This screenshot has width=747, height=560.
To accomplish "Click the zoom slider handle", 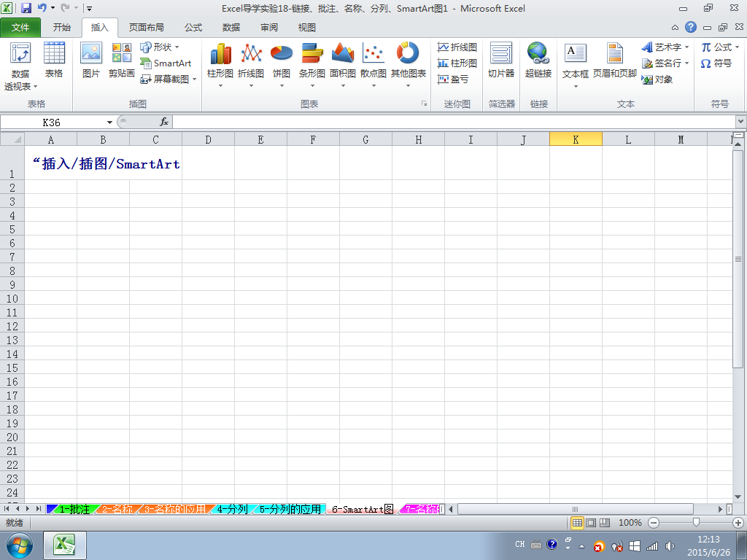I will 696,523.
